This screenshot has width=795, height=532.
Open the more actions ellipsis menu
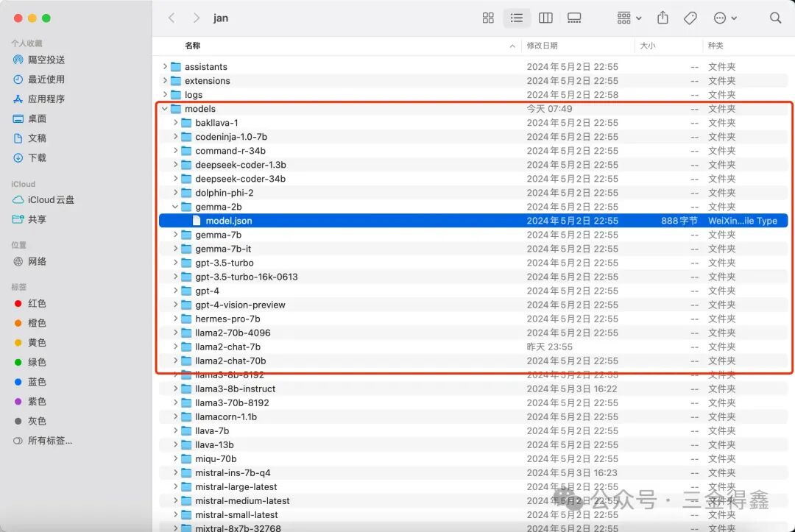[725, 18]
